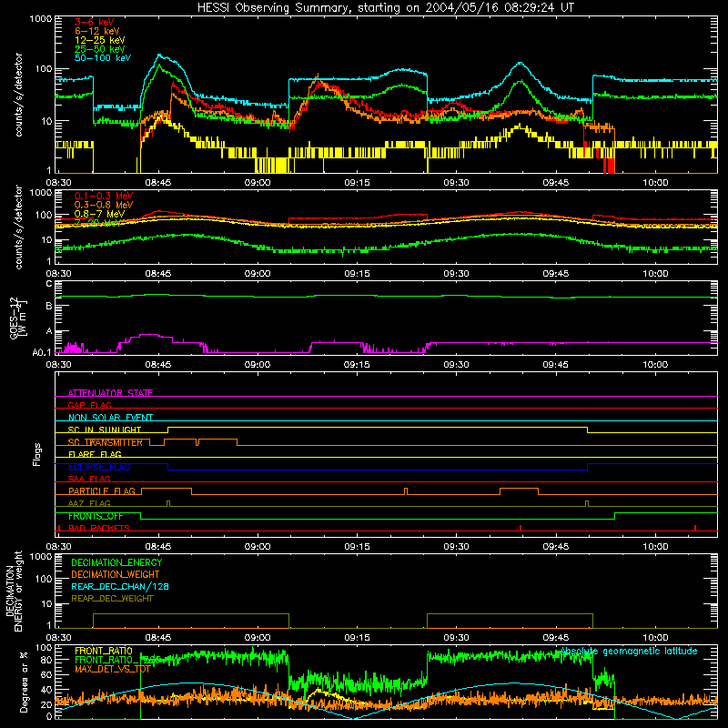This screenshot has height=728, width=728.
Task: Click the DECIMATION_ENERGY legend label
Action: point(116,562)
